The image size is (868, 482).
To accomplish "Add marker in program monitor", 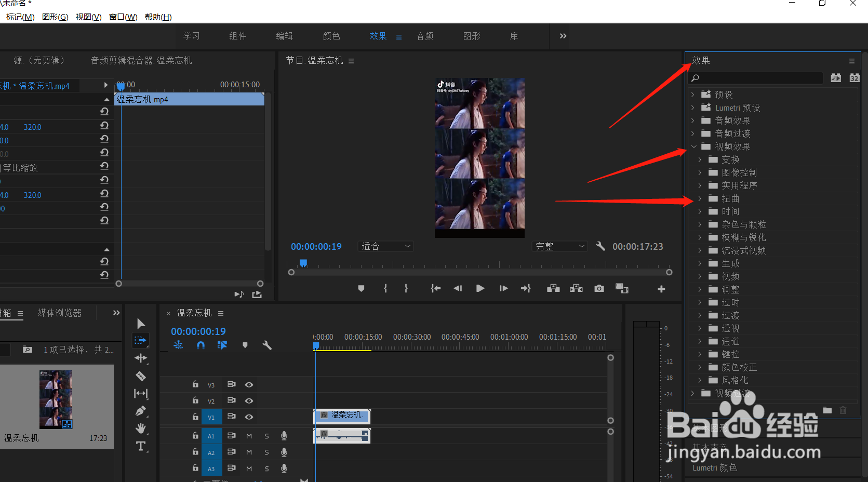I will point(361,288).
